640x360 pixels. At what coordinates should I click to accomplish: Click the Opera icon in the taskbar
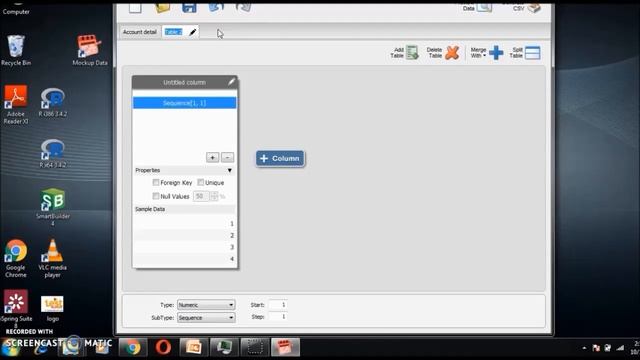(x=163, y=347)
